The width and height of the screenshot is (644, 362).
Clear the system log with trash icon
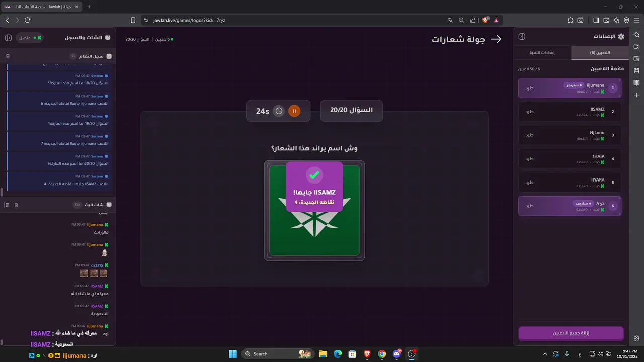(x=8, y=56)
